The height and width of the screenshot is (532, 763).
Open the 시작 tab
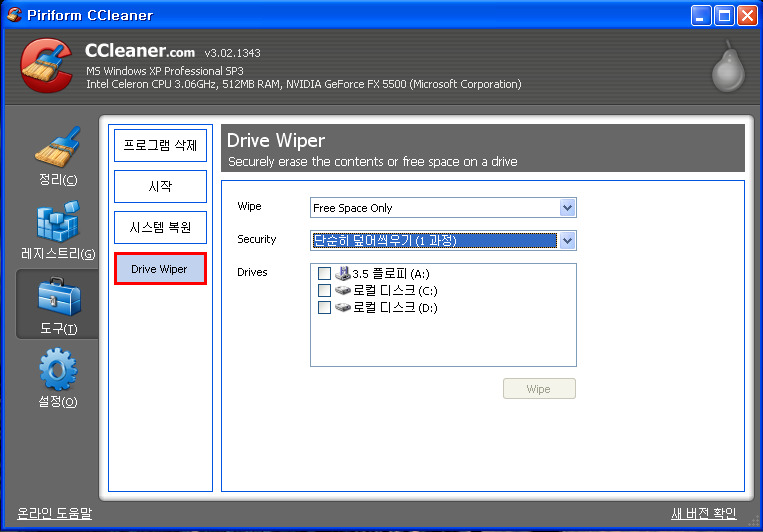point(160,186)
